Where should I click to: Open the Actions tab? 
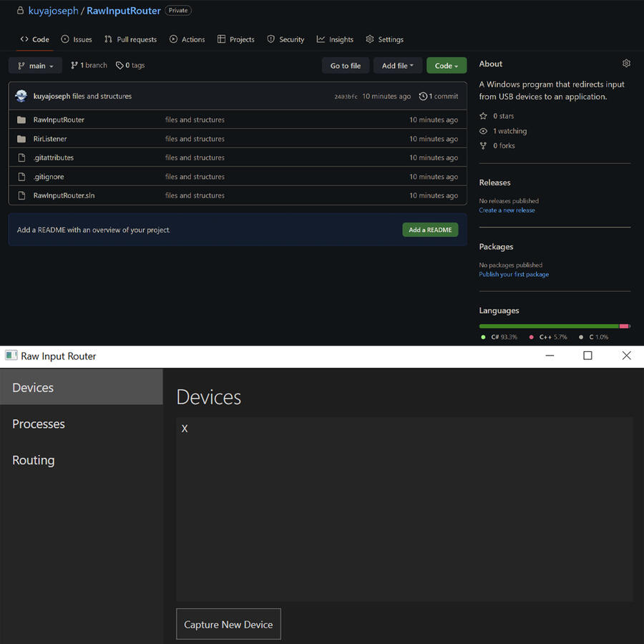[187, 39]
